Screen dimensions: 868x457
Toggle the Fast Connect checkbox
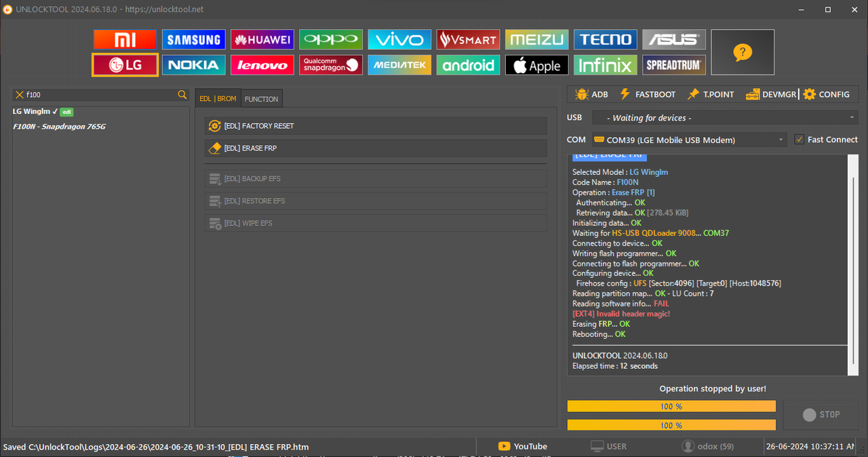800,140
